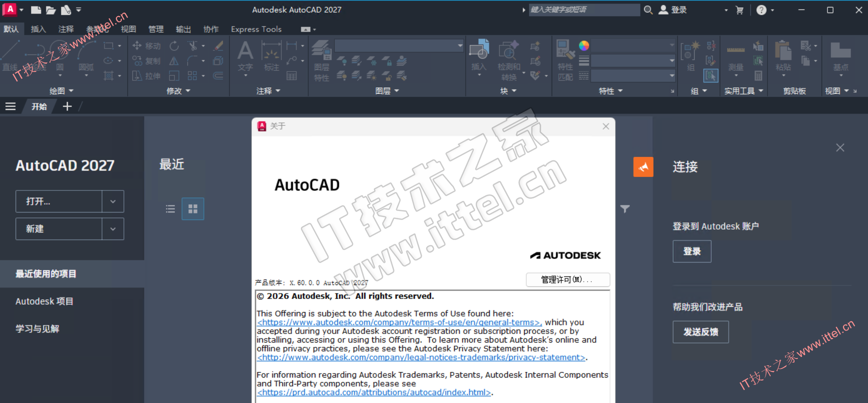
Task: Click the orange Autodesk Assistant icon
Action: click(x=643, y=167)
